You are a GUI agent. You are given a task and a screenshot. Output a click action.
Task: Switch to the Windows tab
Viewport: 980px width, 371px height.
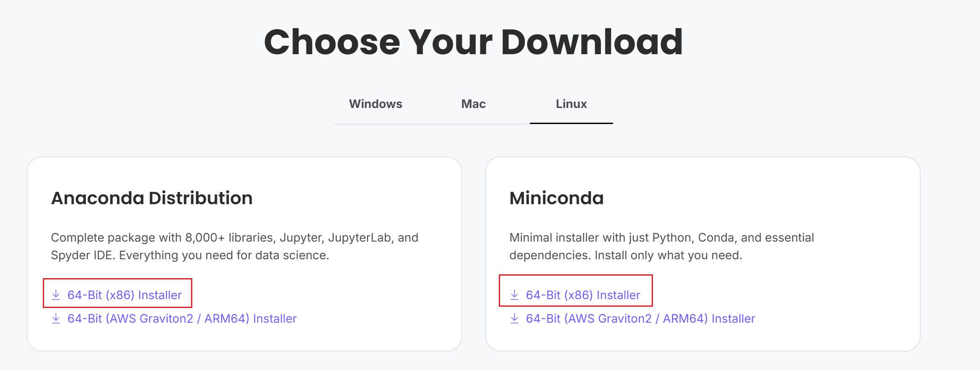375,104
